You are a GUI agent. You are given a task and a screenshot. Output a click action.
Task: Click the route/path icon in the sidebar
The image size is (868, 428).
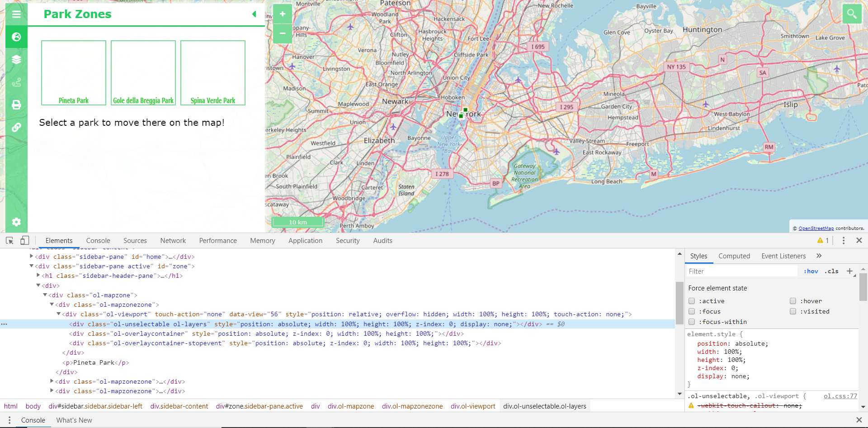pos(16,82)
